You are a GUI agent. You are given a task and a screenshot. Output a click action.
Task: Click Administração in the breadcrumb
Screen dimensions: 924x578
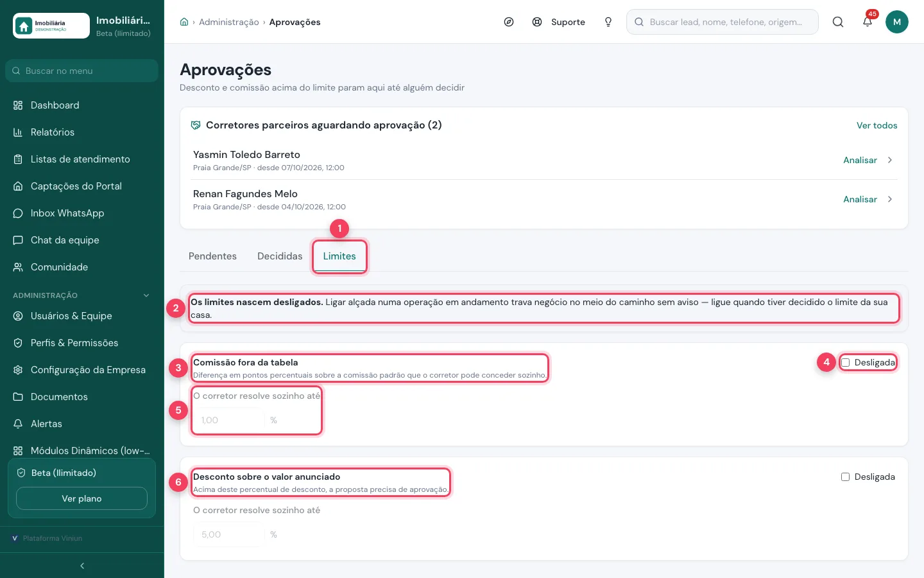point(229,22)
